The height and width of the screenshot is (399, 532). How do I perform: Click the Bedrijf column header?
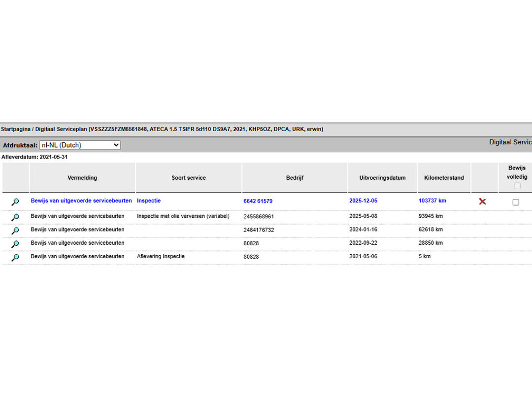(x=295, y=178)
